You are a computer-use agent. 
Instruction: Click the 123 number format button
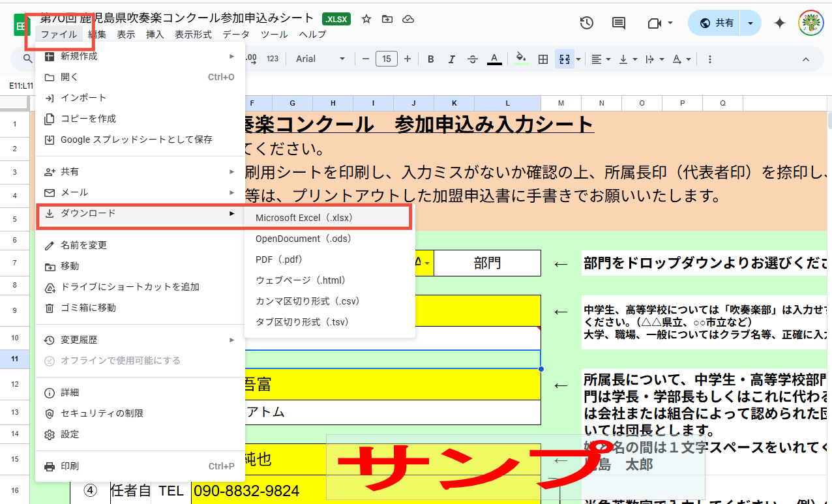tap(273, 59)
